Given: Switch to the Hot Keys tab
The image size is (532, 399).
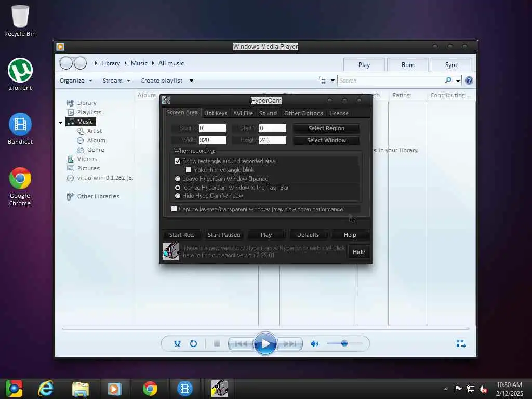Looking at the screenshot, I should pyautogui.click(x=216, y=113).
